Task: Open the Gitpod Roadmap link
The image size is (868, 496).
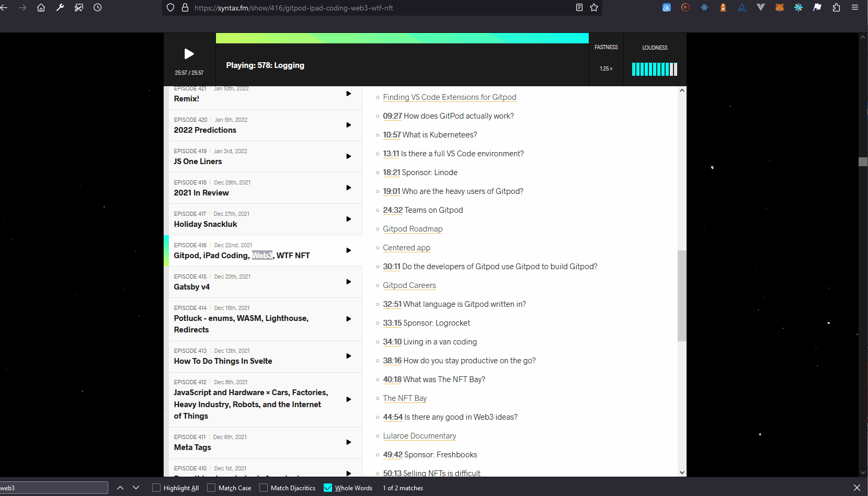Action: pyautogui.click(x=413, y=229)
